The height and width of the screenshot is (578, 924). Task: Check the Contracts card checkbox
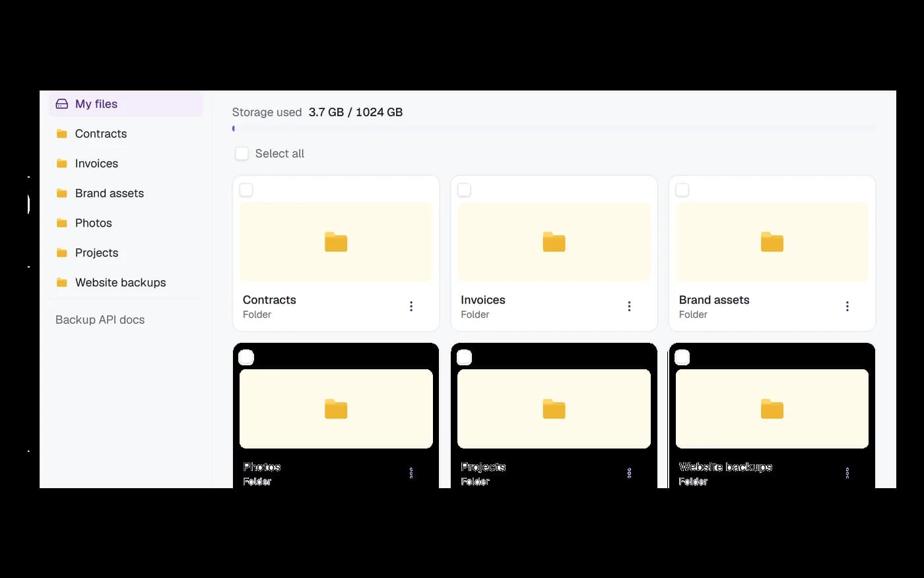[x=246, y=190]
